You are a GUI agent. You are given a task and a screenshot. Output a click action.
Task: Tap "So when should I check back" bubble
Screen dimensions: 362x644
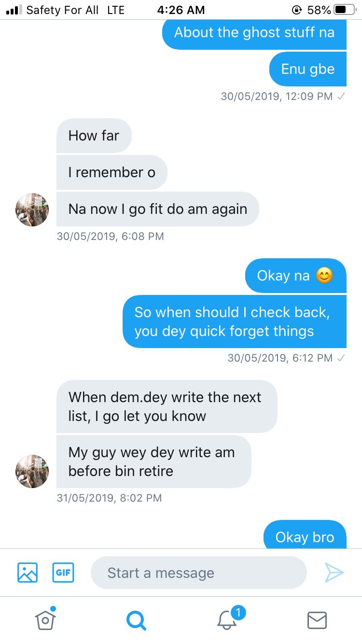click(x=235, y=322)
